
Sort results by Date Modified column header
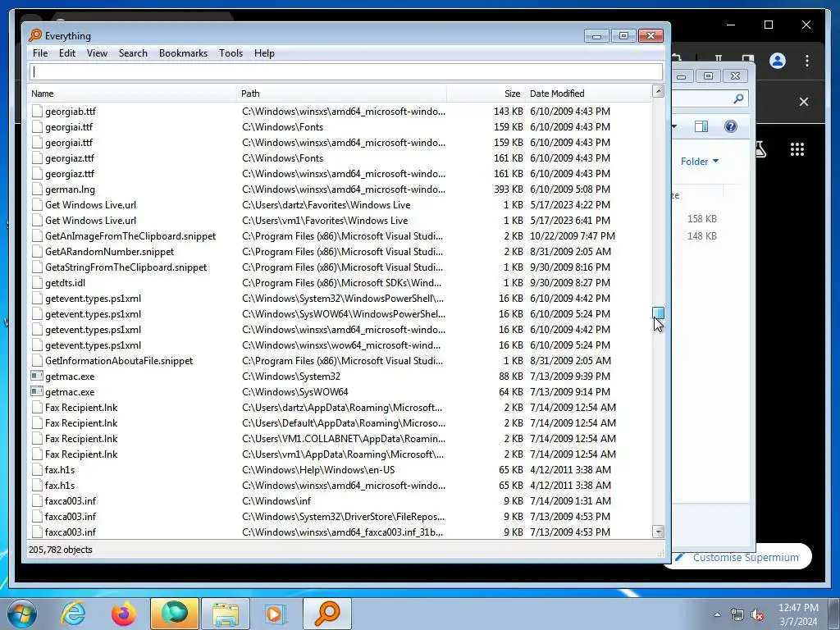pos(587,94)
